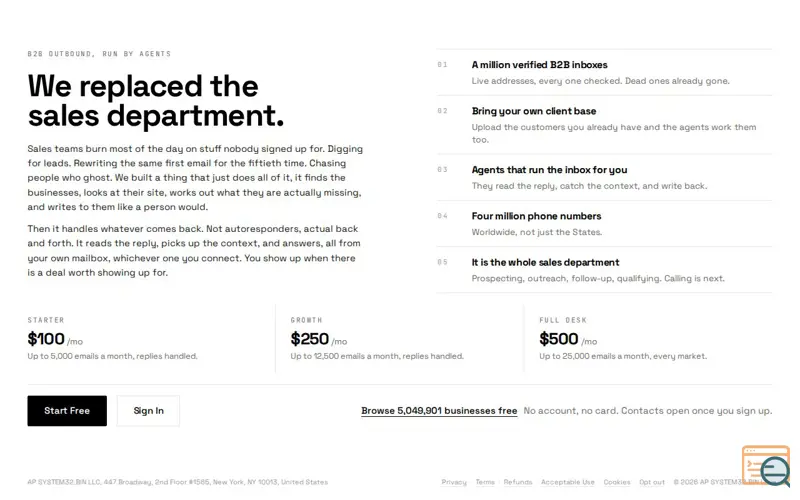Open the Refunds footer link
The width and height of the screenshot is (800, 500).
coord(517,482)
